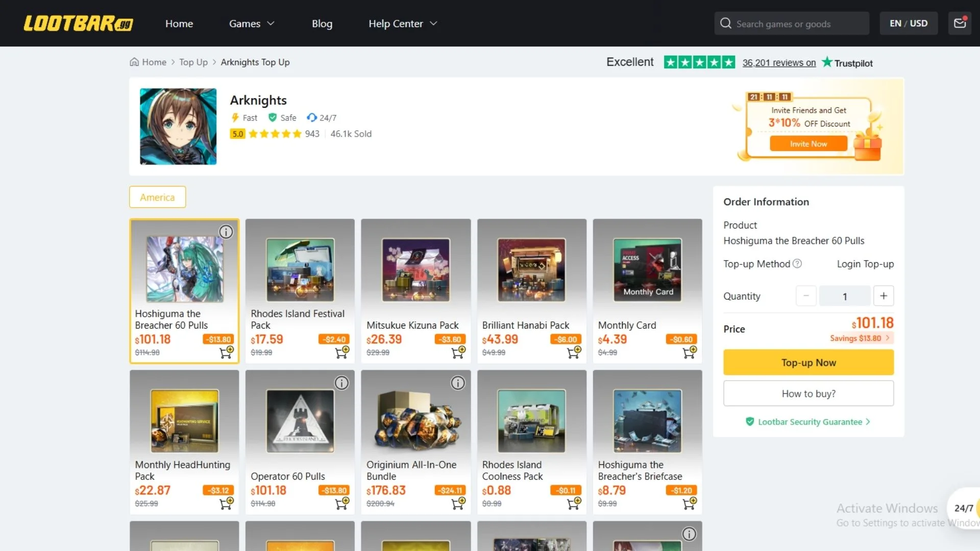Add Rhodes Island Festival Pack to cart
The width and height of the screenshot is (980, 551).
[x=341, y=352]
